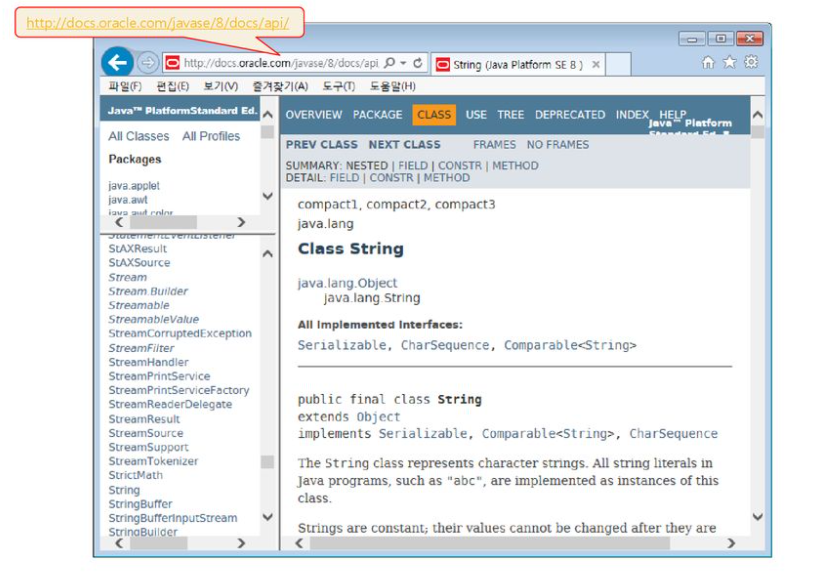Image resolution: width=814 pixels, height=579 pixels.
Task: Click the browser Back arrow button
Action: tap(118, 63)
